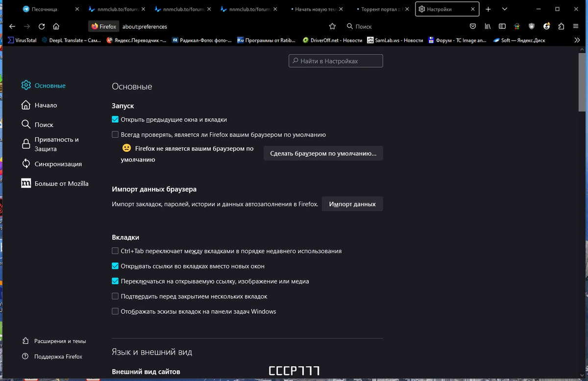Show more bookmarks via overflow chevron

(577, 40)
